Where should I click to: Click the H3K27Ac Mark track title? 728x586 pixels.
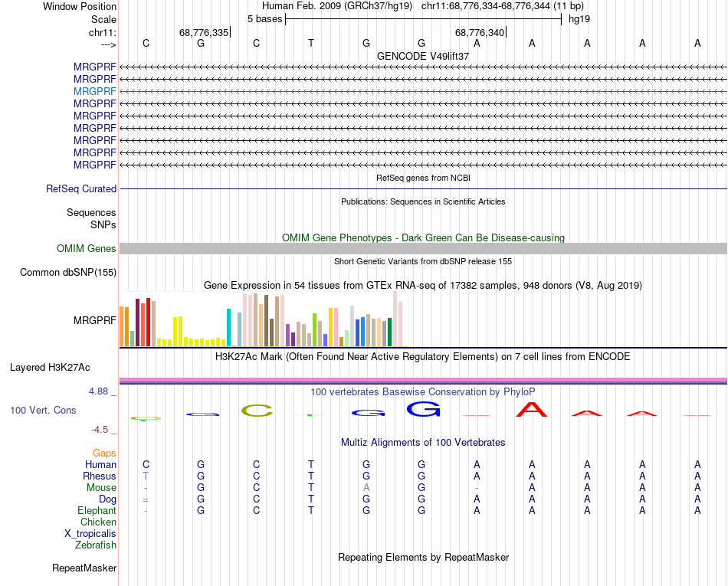pos(423,357)
